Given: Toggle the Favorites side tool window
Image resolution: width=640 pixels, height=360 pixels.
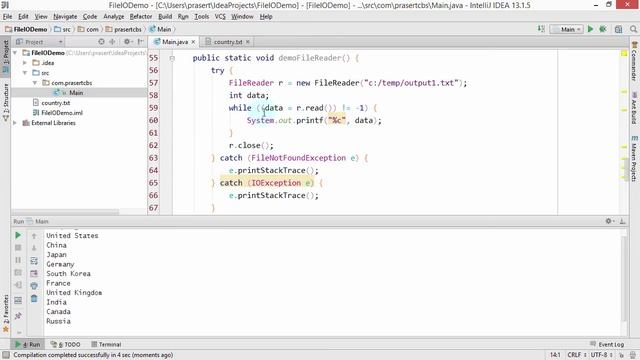Looking at the screenshot, I should 5,313.
